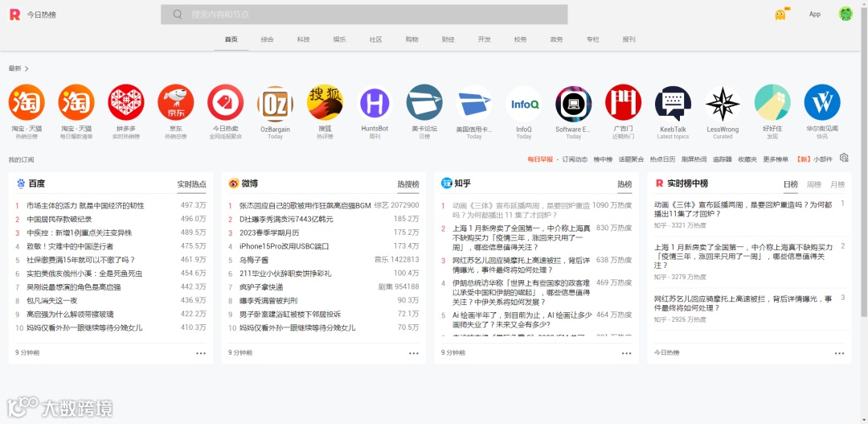Click the 百度 paw logo icon
Viewport: 868px width, 424px height.
pos(21,183)
